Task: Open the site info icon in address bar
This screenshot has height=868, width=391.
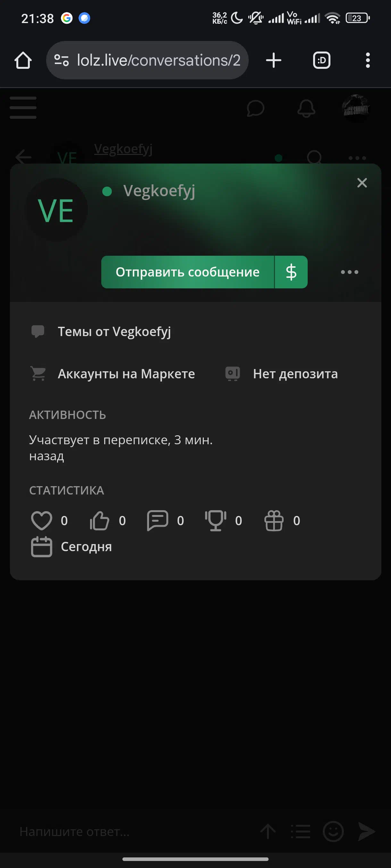Action: pyautogui.click(x=62, y=60)
